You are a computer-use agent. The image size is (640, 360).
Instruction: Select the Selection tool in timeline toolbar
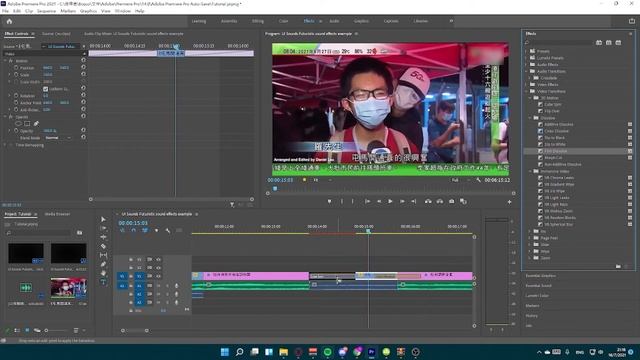(x=103, y=220)
